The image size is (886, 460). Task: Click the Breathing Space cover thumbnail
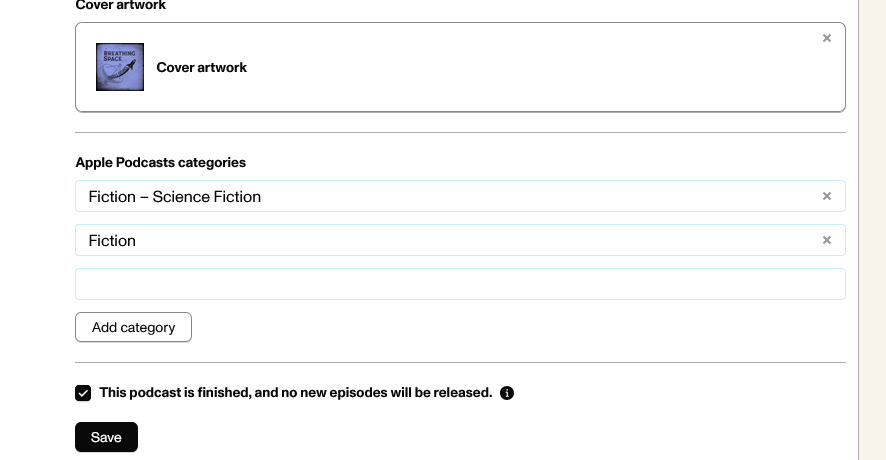(x=120, y=67)
